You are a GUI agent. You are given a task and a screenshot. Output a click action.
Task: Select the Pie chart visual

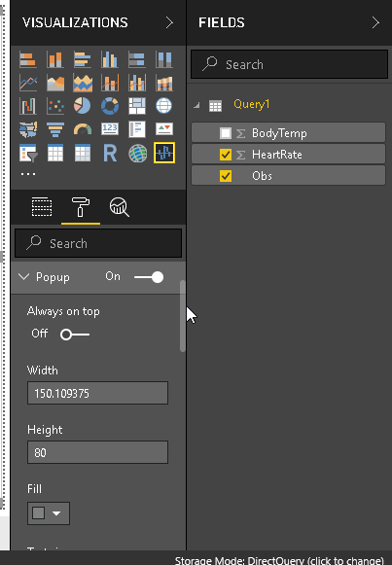pyautogui.click(x=83, y=106)
